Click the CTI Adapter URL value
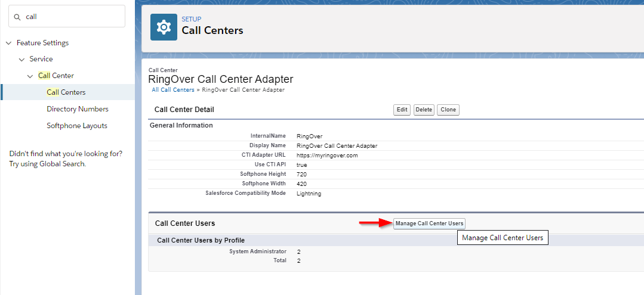This screenshot has height=295, width=644. pyautogui.click(x=326, y=155)
